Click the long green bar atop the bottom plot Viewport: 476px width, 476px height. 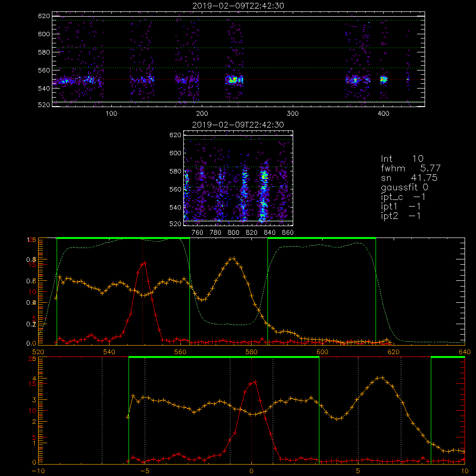point(224,357)
